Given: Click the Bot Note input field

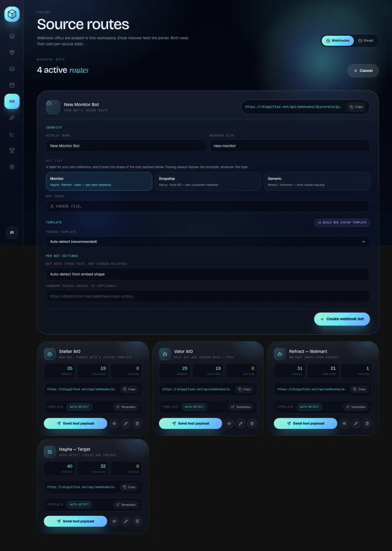Looking at the screenshot, I should click(x=208, y=274).
